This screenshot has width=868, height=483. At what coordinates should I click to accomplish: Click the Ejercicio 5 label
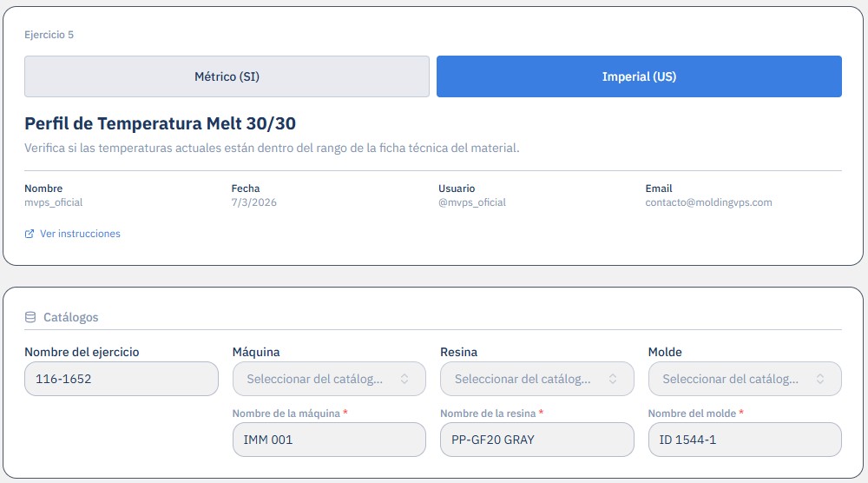[x=49, y=35]
